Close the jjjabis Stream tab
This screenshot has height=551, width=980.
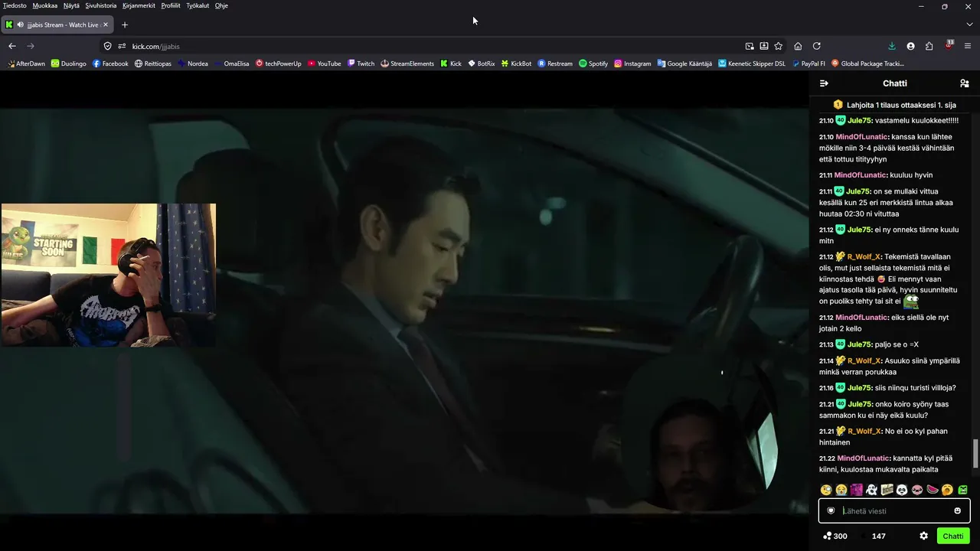[105, 24]
